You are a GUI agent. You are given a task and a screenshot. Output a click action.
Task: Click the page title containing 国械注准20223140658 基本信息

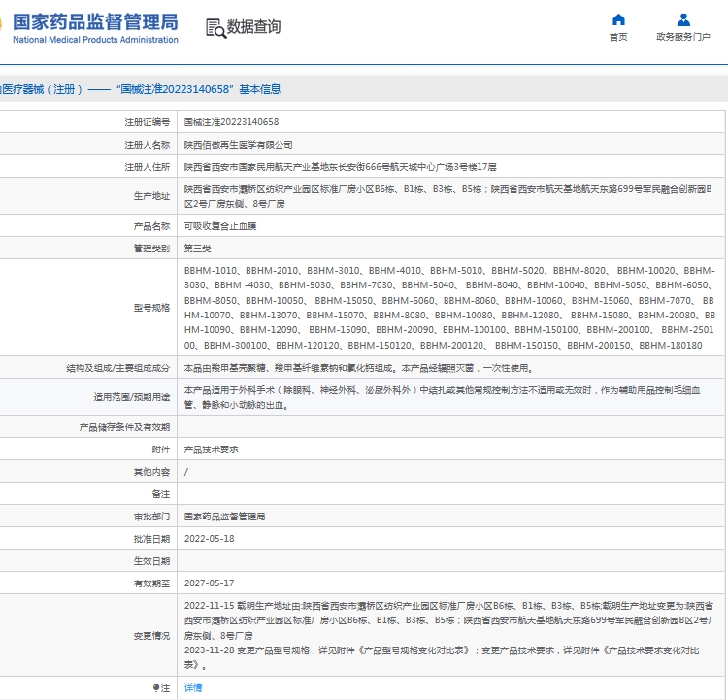[x=141, y=89]
